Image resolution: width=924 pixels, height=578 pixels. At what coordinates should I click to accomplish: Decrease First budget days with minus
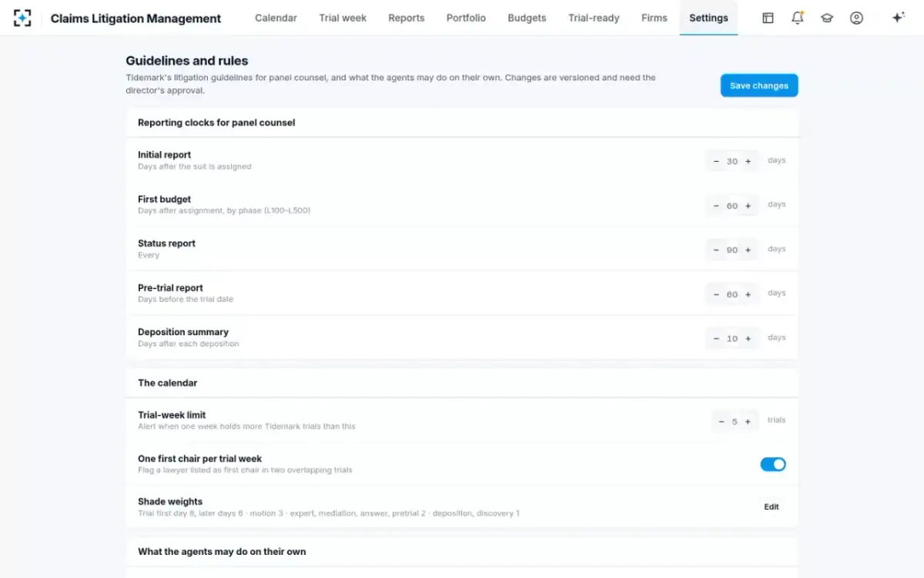click(x=716, y=206)
